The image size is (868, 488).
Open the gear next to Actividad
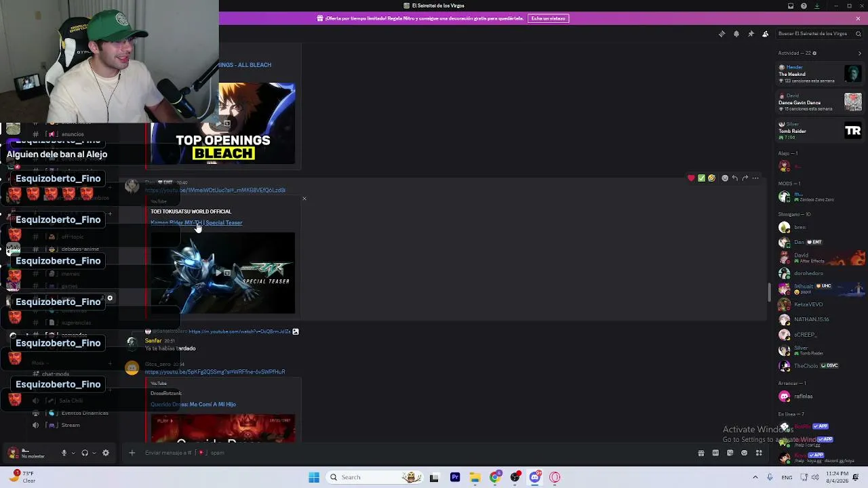(814, 53)
